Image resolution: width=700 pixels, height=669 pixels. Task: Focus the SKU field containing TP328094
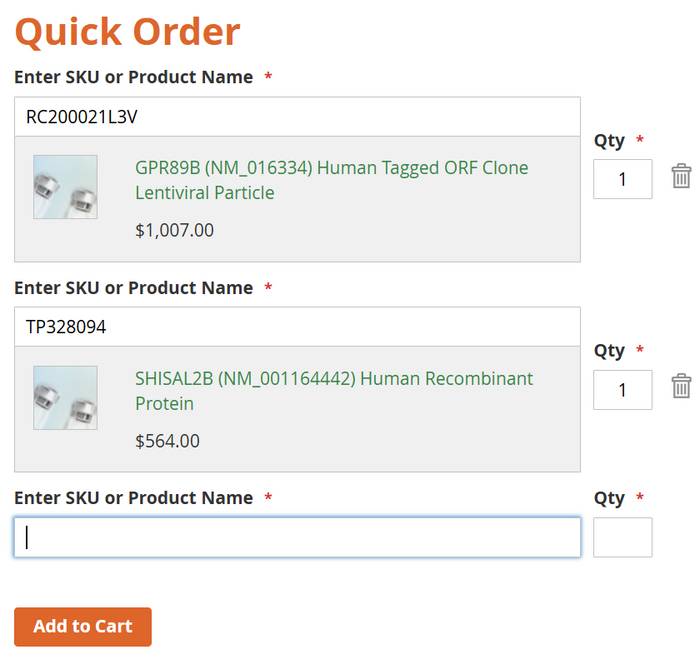[x=297, y=327]
